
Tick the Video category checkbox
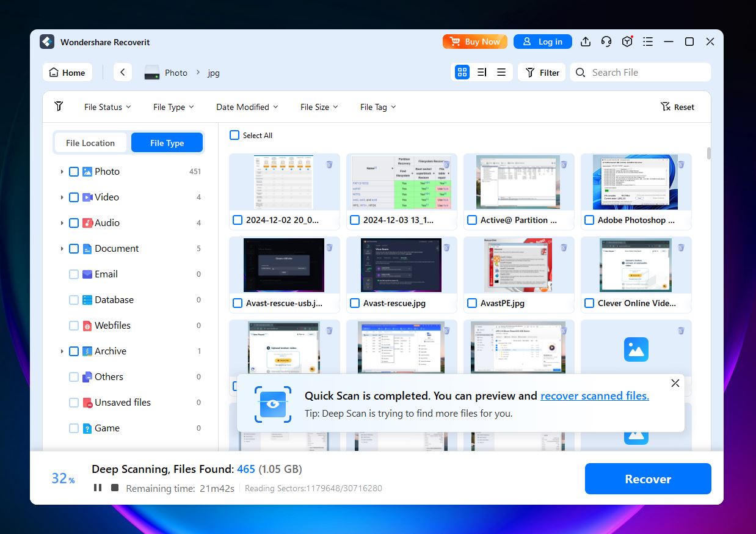74,197
